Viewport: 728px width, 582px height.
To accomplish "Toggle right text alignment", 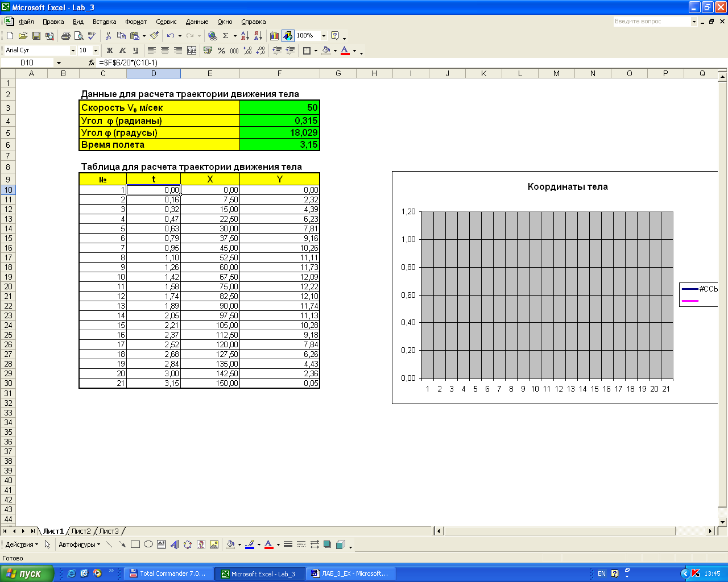I will tap(178, 51).
